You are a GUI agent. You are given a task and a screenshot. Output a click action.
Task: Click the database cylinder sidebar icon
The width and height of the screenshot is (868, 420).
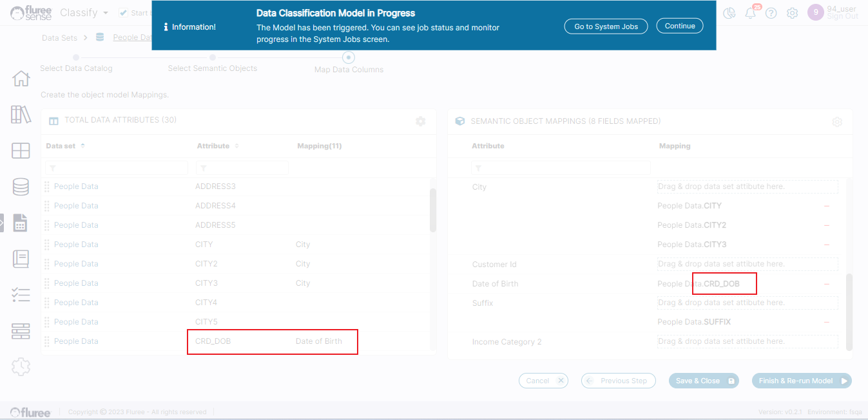(21, 187)
